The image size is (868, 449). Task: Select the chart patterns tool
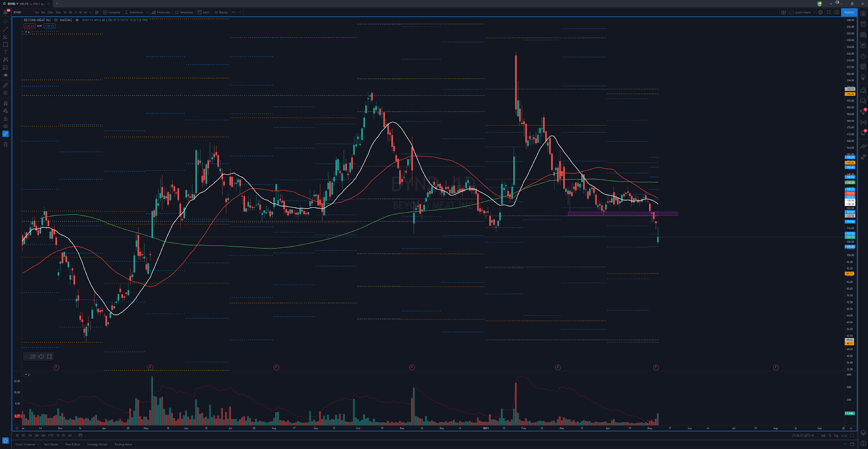click(5, 60)
